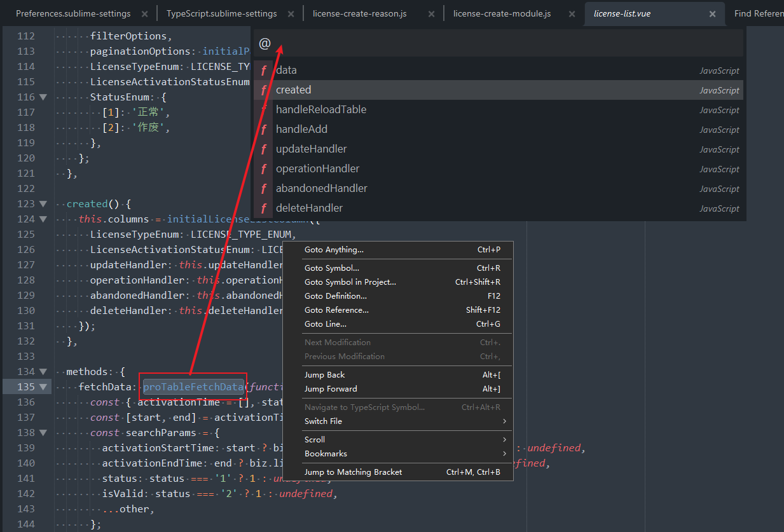This screenshot has height=532, width=784.
Task: Close the TypeScript.sublime-settings tab
Action: click(291, 14)
